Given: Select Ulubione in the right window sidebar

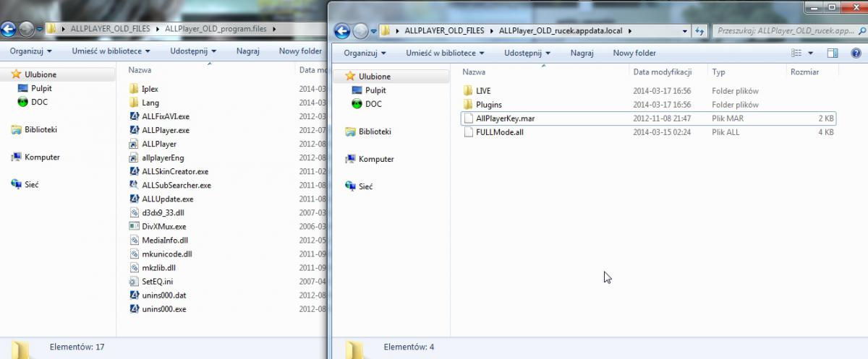Looking at the screenshot, I should [374, 77].
